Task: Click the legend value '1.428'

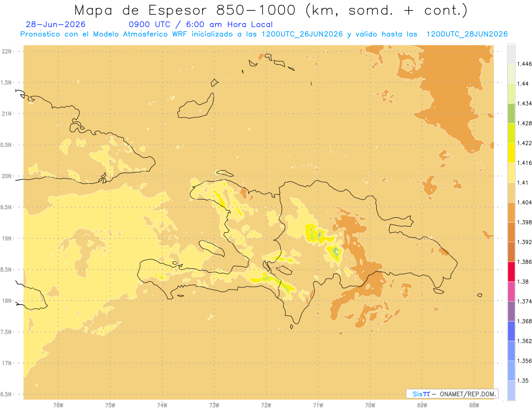Action: click(524, 123)
